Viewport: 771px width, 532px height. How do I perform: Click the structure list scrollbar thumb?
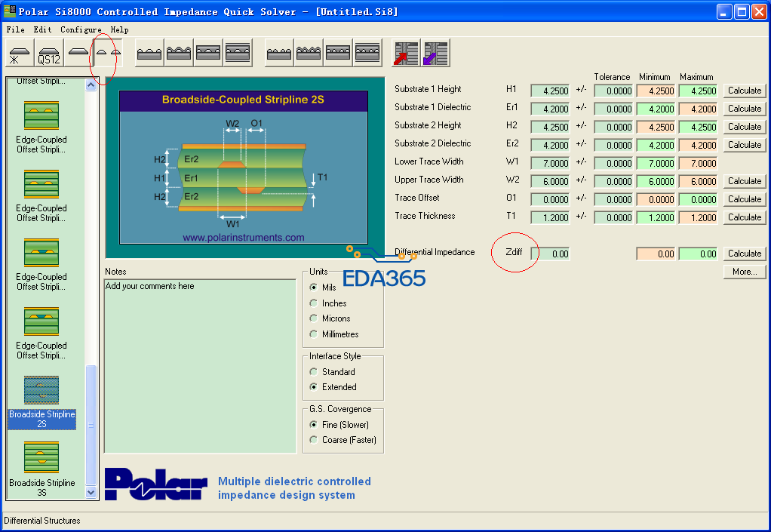click(91, 424)
